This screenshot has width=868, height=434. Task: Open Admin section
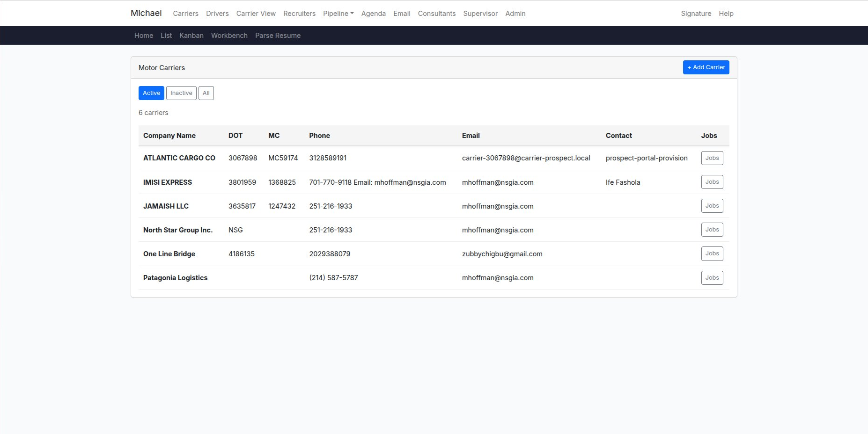pos(515,14)
